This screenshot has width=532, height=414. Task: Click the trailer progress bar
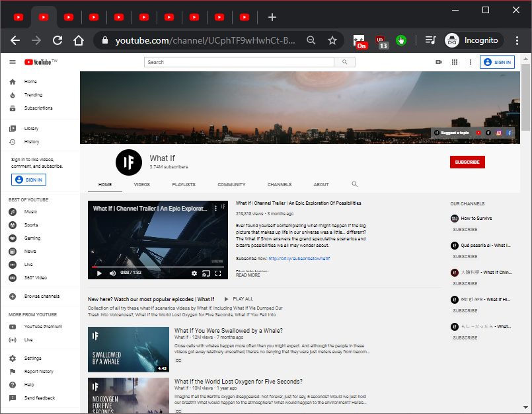[x=158, y=267]
